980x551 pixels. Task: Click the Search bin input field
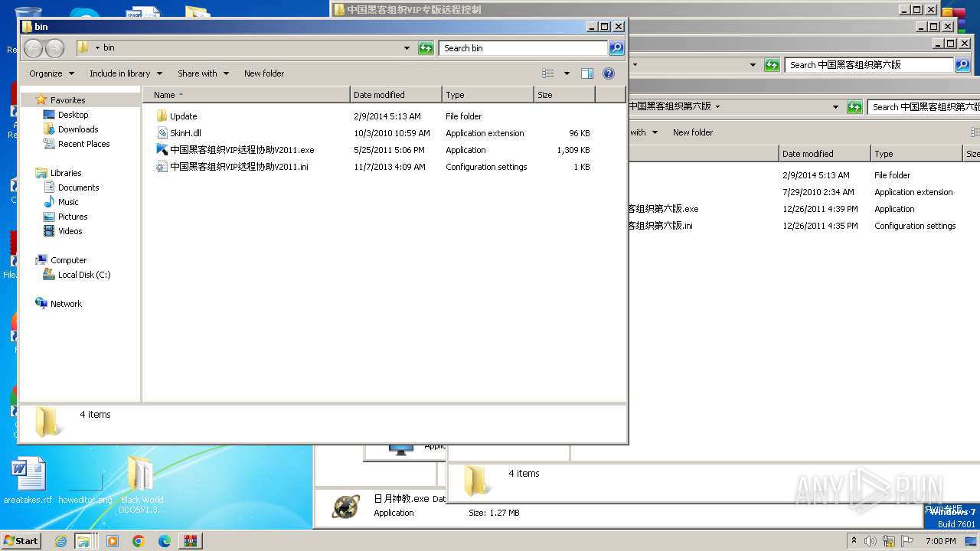coord(524,48)
